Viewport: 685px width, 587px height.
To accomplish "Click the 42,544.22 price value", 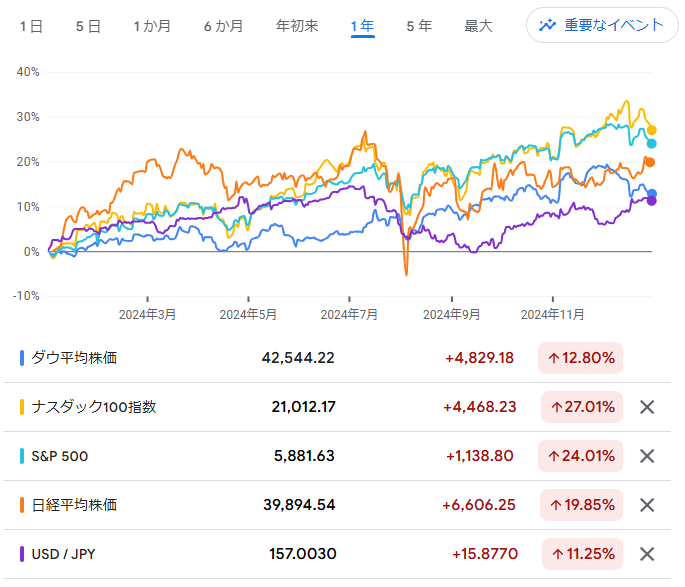I will tap(298, 358).
